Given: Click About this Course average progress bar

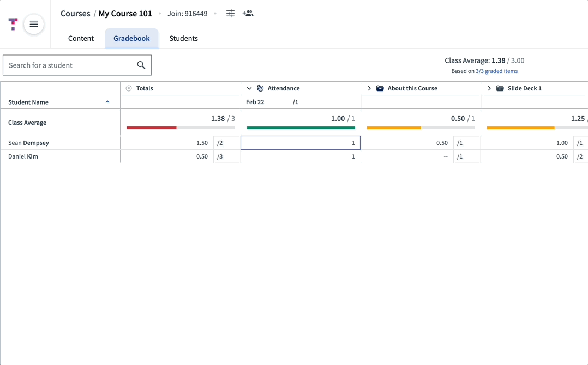Looking at the screenshot, I should click(421, 127).
